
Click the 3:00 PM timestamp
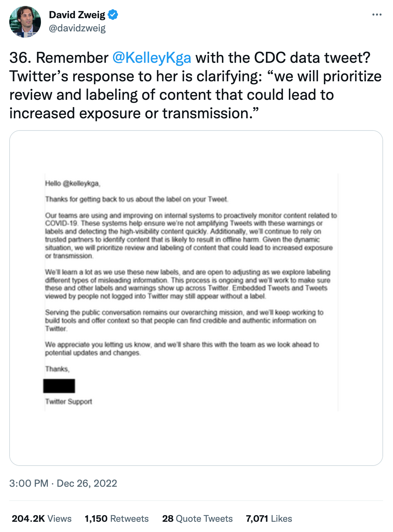point(29,483)
